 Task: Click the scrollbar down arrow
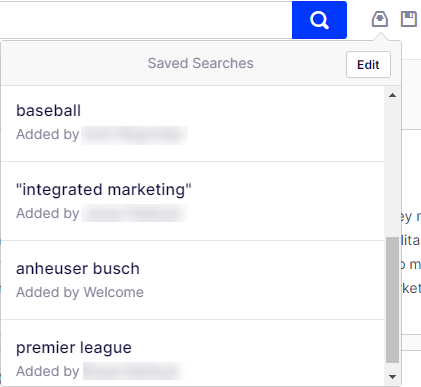[393, 377]
